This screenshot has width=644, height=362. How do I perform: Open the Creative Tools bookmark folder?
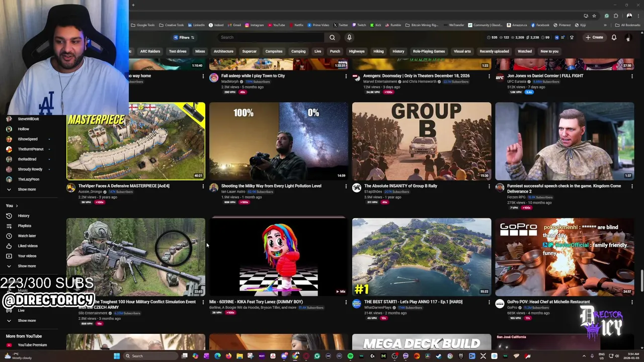(x=172, y=25)
